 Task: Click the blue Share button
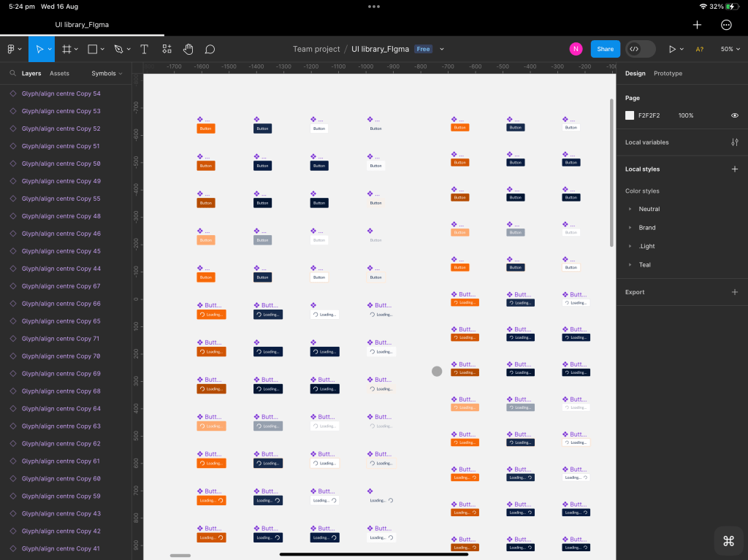tap(605, 49)
